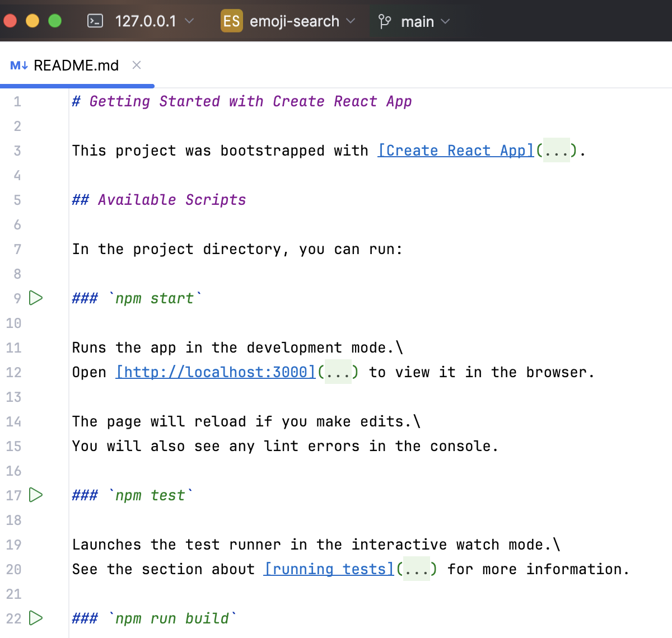Click the line 'The page will reload if you make edits.'
Image resolution: width=672 pixels, height=638 pixels.
coord(246,421)
